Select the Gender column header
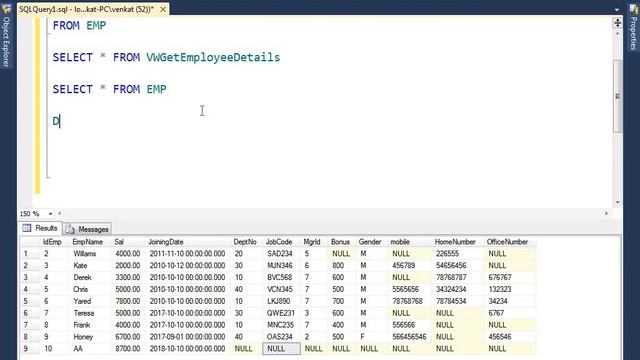 (x=372, y=242)
